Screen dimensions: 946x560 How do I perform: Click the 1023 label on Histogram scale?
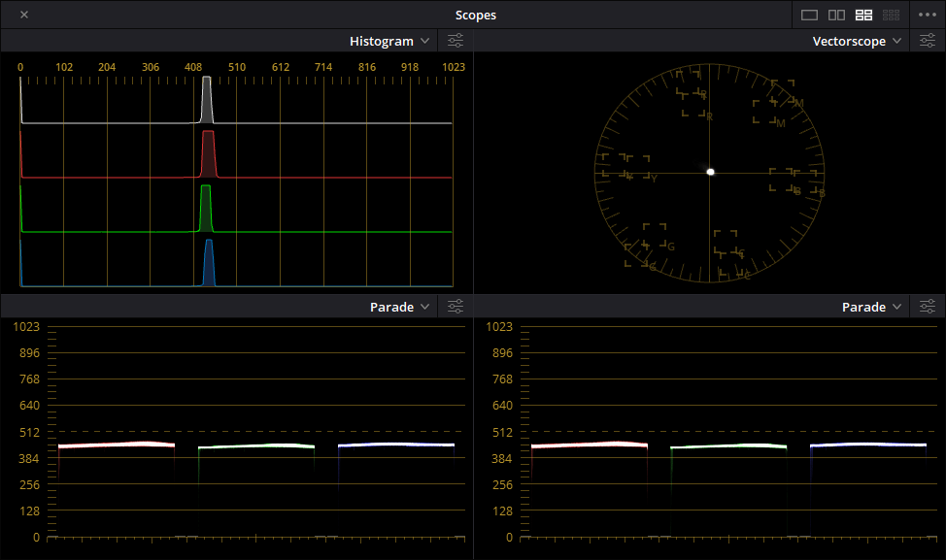[x=454, y=67]
